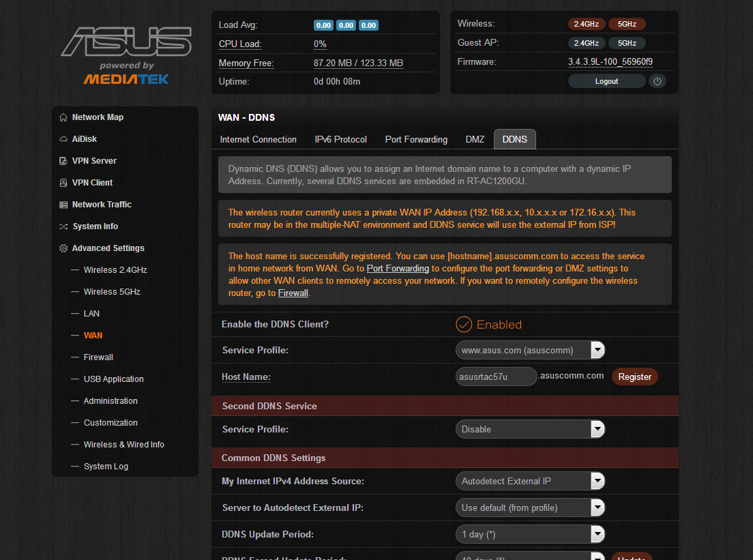The image size is (753, 560).
Task: Click the power reboot icon
Action: coord(657,81)
